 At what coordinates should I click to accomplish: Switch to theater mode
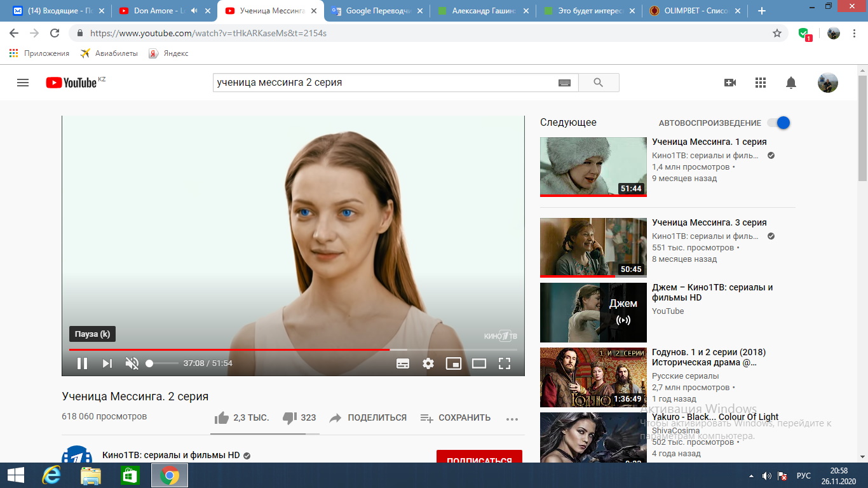(x=479, y=363)
